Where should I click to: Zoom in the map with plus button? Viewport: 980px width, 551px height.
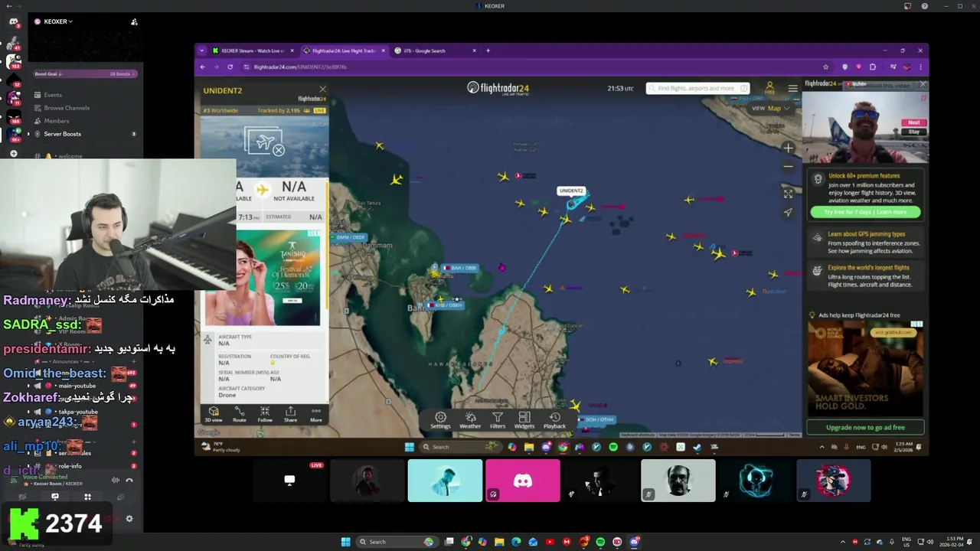click(x=788, y=148)
